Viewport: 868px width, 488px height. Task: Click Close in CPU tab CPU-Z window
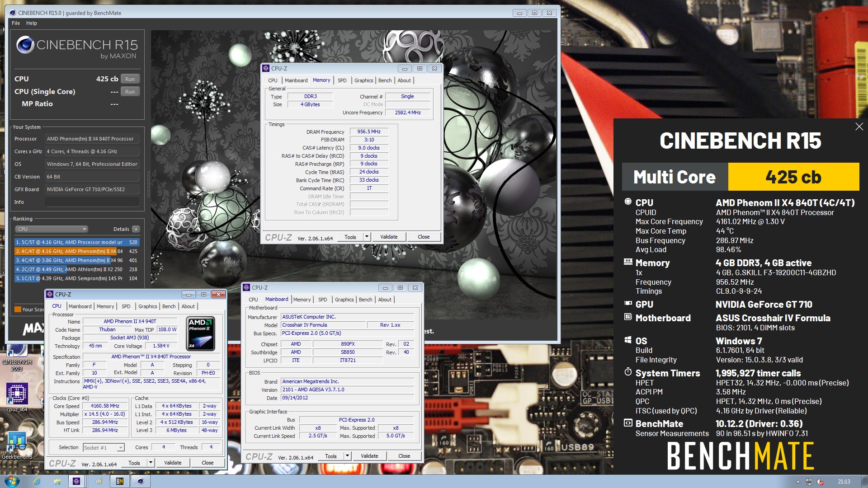coord(208,463)
